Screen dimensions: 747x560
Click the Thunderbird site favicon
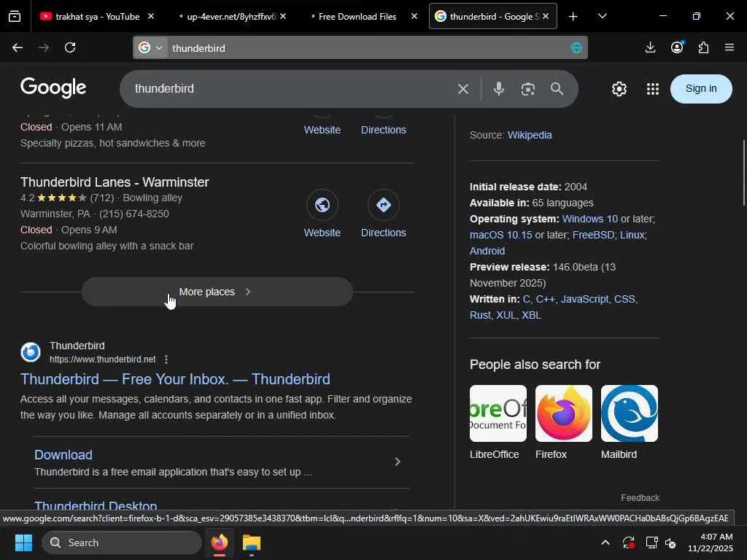31,352
